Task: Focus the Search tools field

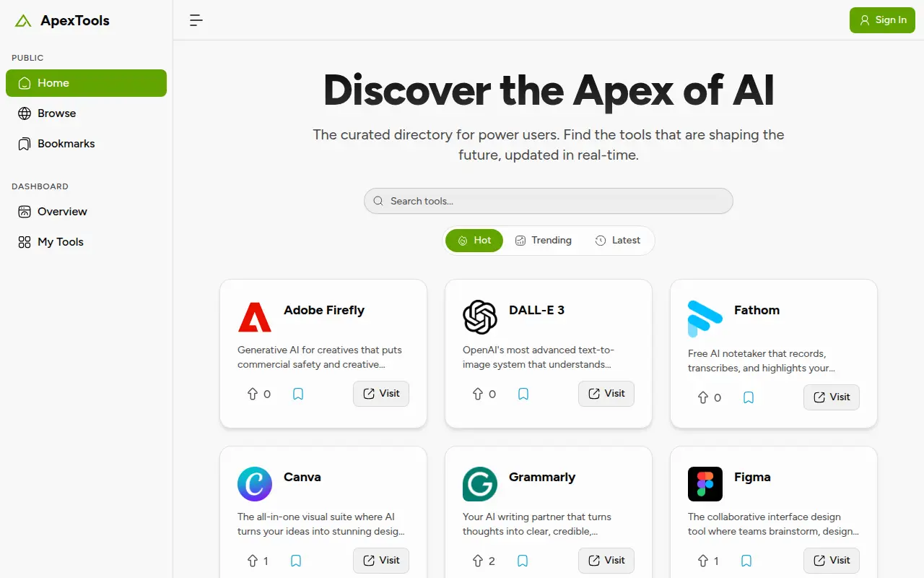Action: coord(549,201)
